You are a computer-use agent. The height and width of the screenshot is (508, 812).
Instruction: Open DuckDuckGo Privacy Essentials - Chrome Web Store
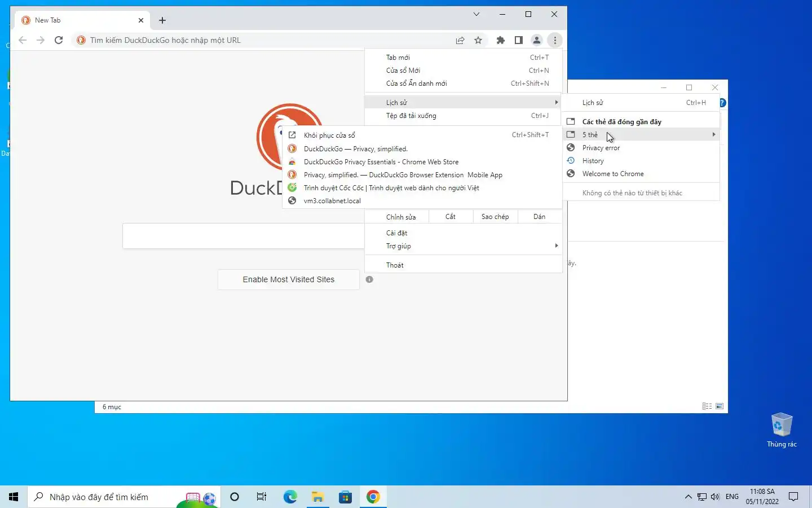click(422, 161)
